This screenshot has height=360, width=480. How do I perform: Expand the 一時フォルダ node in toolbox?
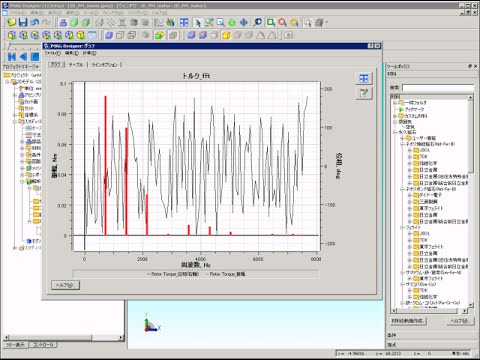[x=395, y=103]
